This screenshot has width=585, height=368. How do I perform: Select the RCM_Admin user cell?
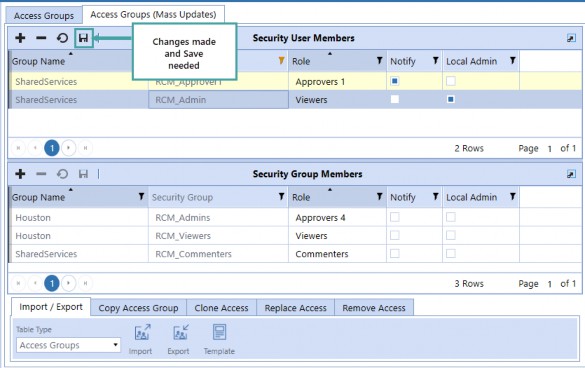pyautogui.click(x=219, y=100)
